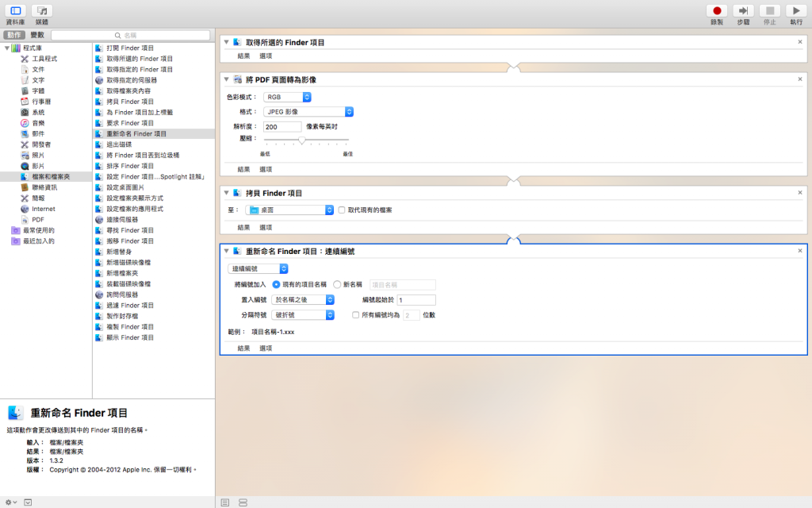Select 聯絡資訊 contacts category
The width and height of the screenshot is (812, 508).
pyautogui.click(x=44, y=187)
